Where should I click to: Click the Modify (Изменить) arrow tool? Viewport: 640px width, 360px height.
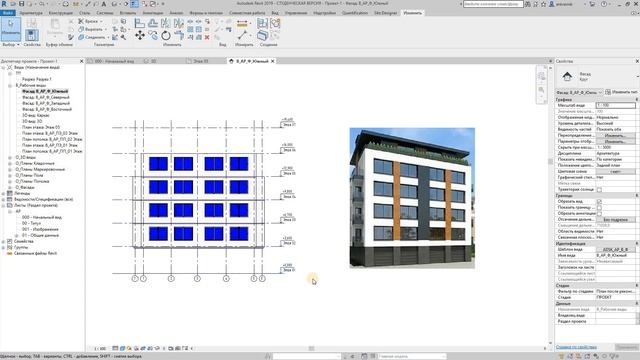click(x=11, y=29)
